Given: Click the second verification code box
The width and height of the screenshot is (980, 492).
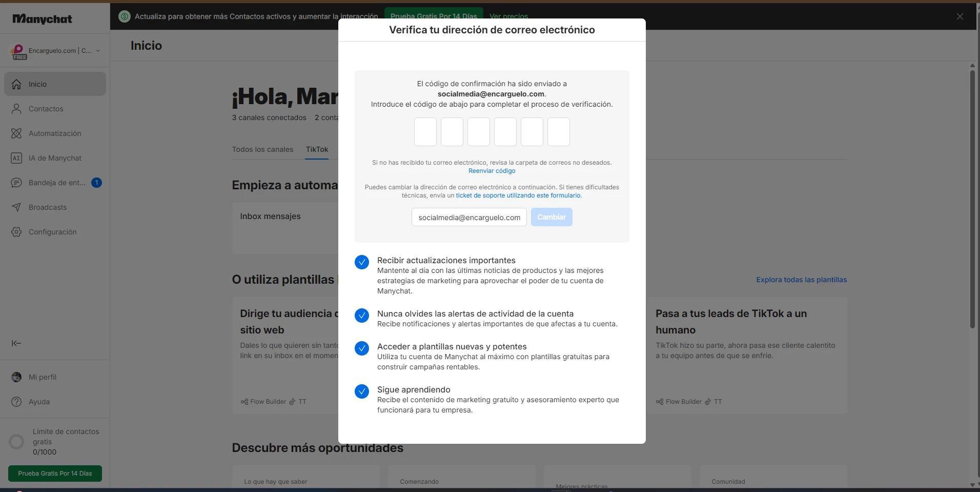Looking at the screenshot, I should coord(452,132).
